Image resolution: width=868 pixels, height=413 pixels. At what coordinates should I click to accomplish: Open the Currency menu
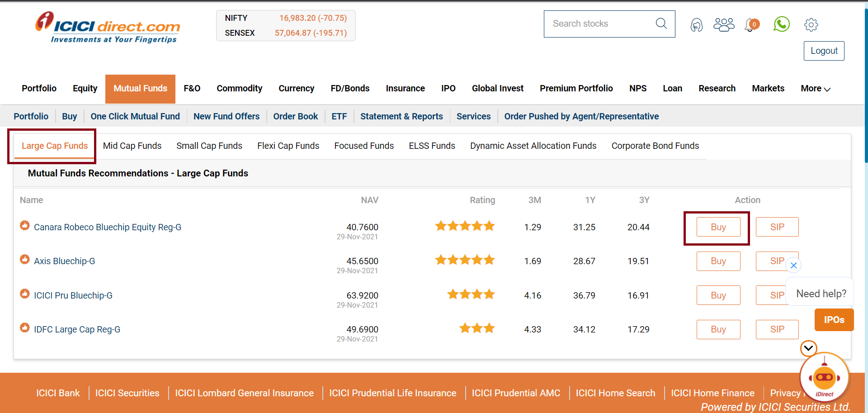coord(296,89)
